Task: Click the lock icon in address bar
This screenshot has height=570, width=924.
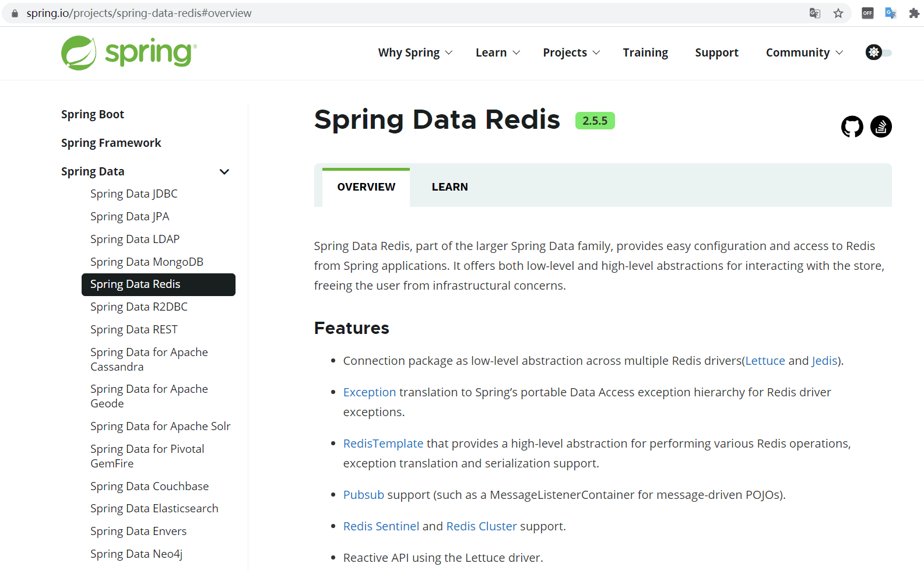Action: tap(15, 13)
